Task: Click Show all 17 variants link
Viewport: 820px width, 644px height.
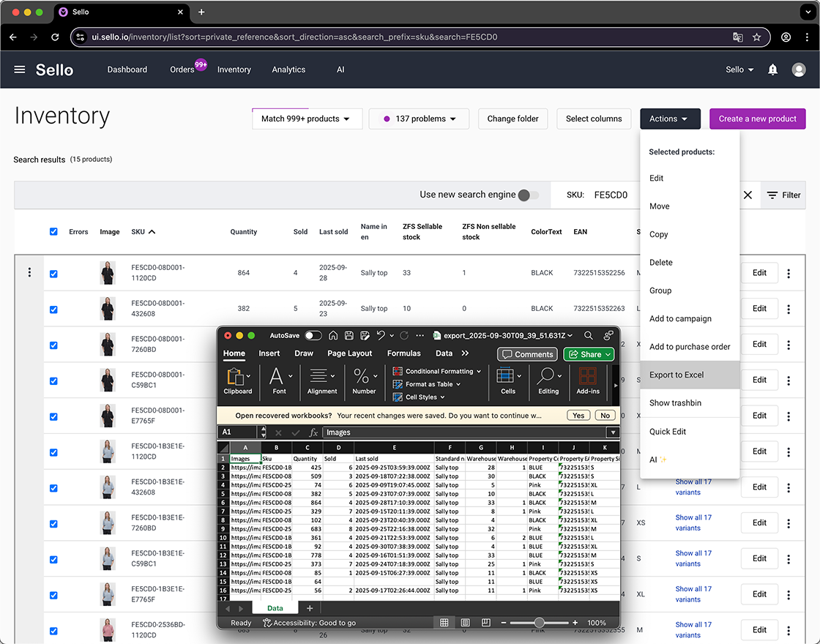Action: (693, 487)
